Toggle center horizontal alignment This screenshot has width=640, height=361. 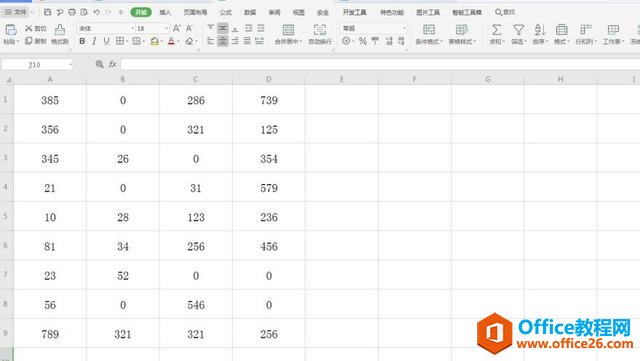222,41
